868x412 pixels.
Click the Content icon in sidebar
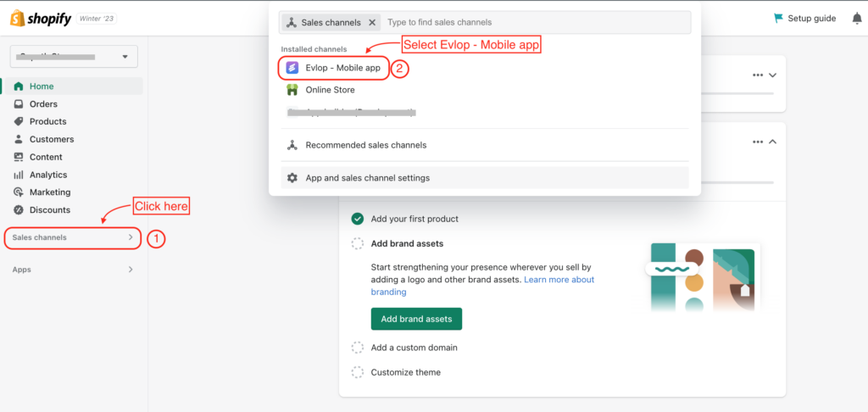point(19,157)
